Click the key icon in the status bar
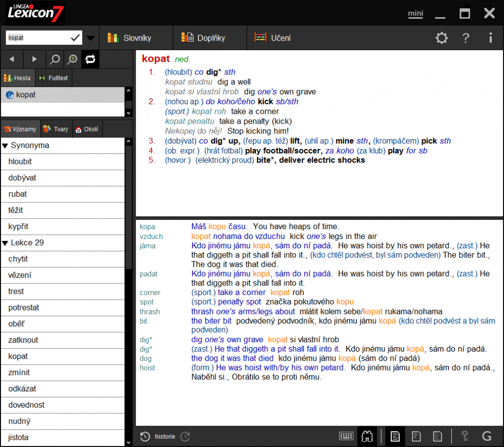Image resolution: width=504 pixels, height=447 pixels. 465,436
